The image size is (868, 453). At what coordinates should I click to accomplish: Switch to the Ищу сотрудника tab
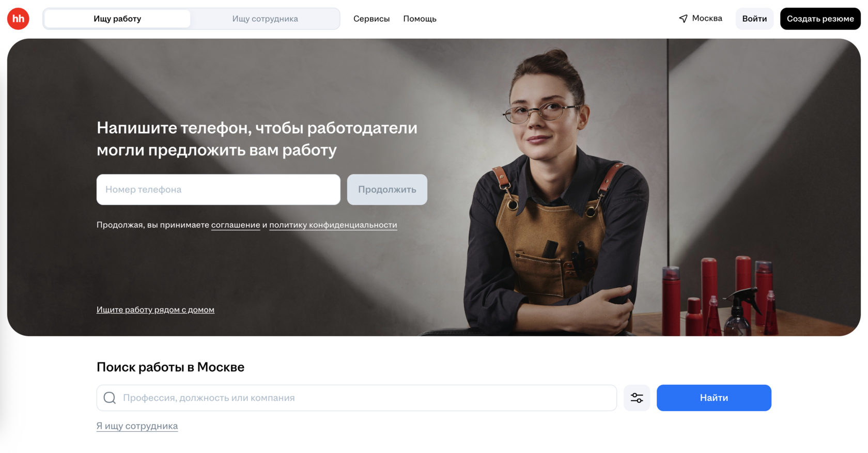coord(265,19)
